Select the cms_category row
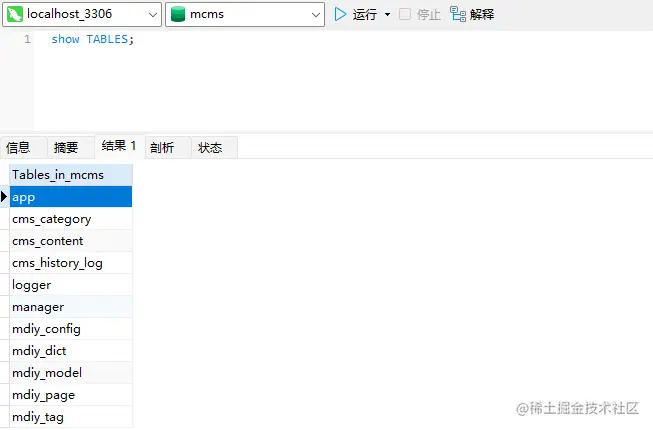 (x=71, y=219)
